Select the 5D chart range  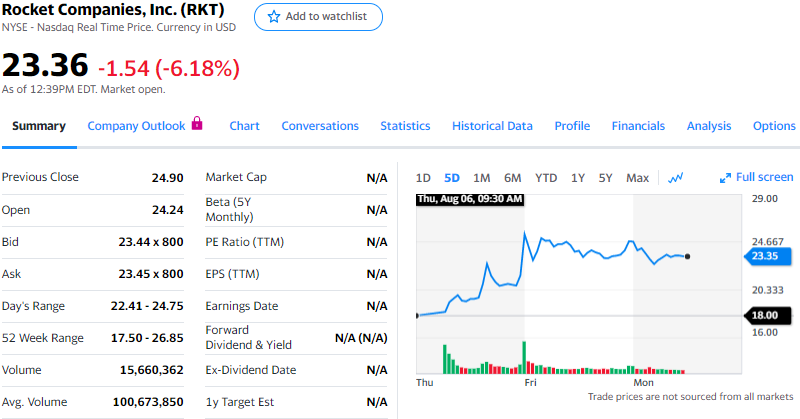pos(452,178)
